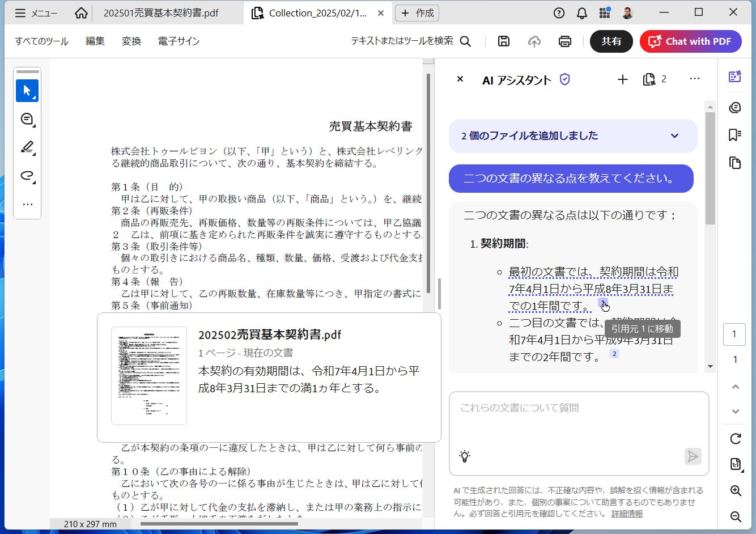
Task: Open the 編集 menu
Action: [95, 41]
